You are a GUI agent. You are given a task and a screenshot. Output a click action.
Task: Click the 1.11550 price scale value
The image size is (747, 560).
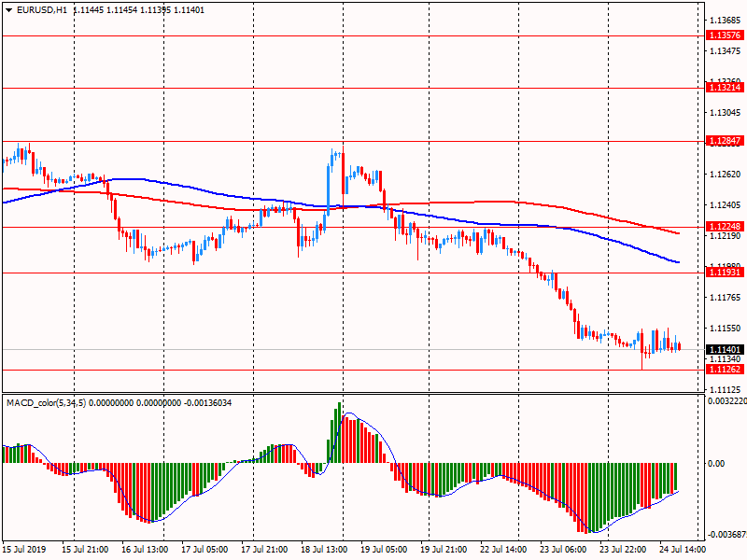tap(726, 329)
